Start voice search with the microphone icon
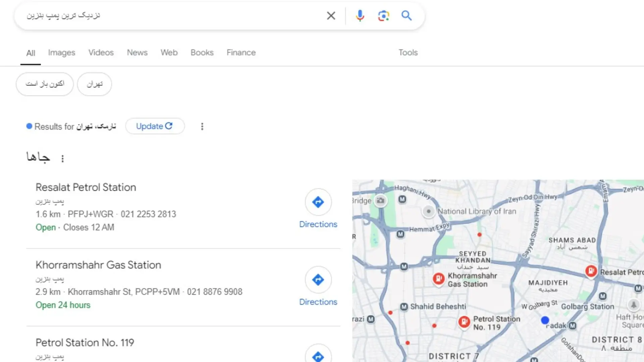This screenshot has height=362, width=644. 360,15
